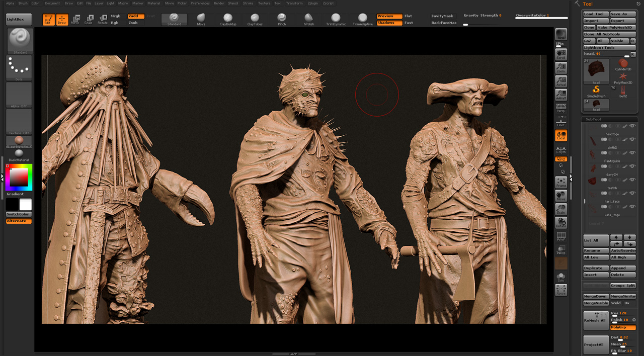Open the Preferences menu

click(200, 3)
